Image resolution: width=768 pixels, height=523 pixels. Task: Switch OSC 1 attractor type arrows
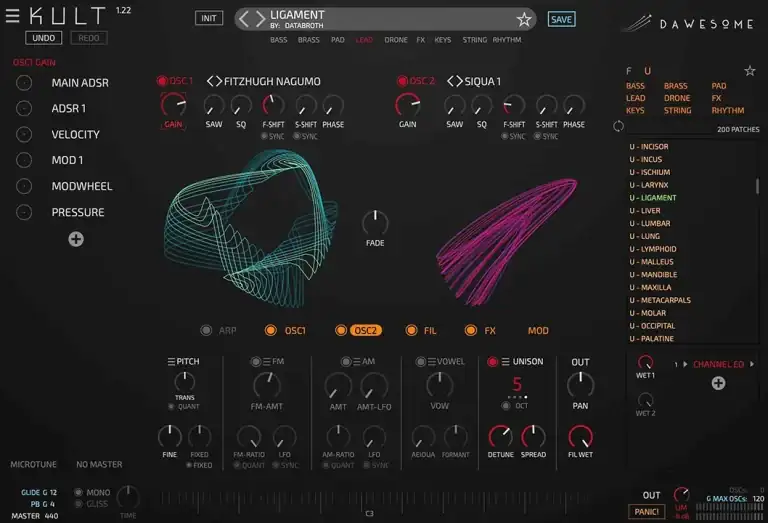[x=214, y=81]
